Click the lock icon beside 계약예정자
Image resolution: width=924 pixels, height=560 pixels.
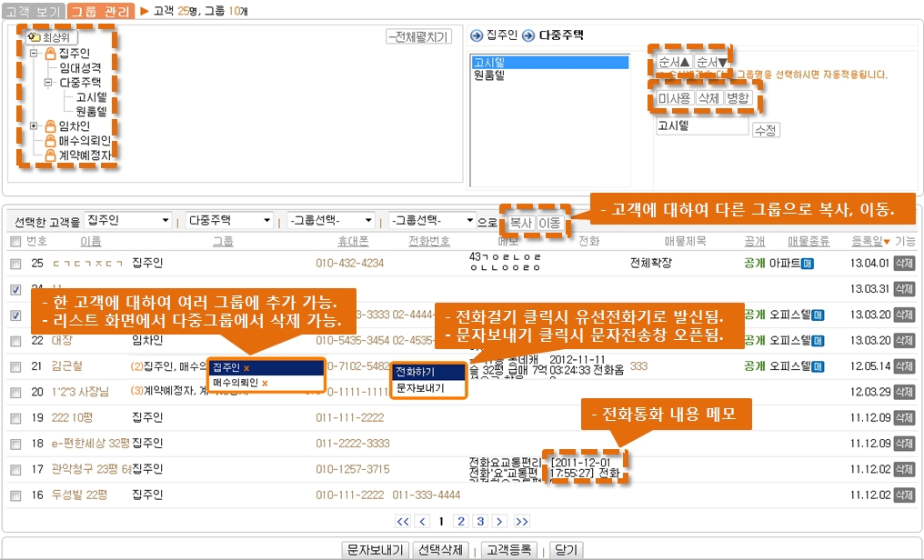(x=50, y=155)
